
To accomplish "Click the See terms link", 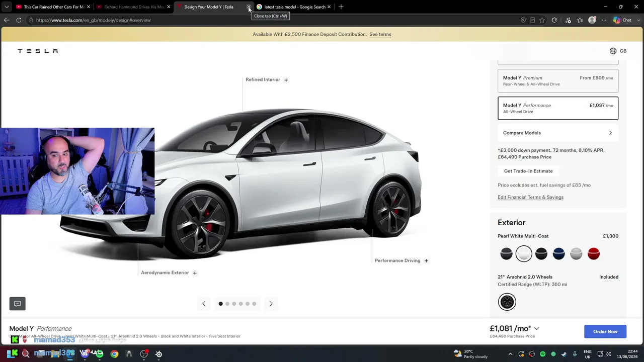I will click(380, 34).
